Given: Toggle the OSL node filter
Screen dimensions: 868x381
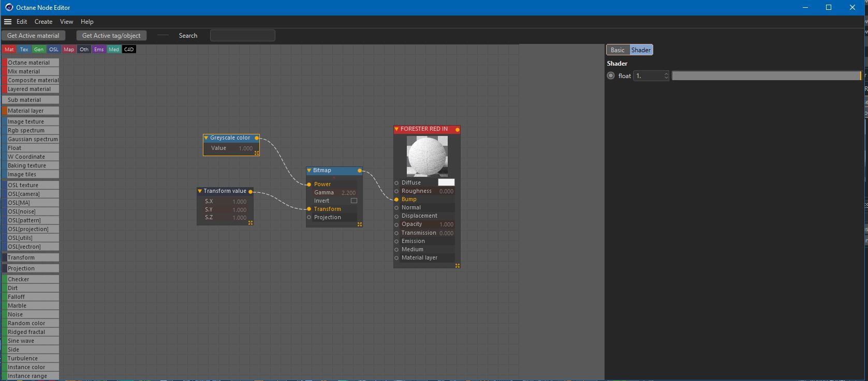Looking at the screenshot, I should pos(54,50).
